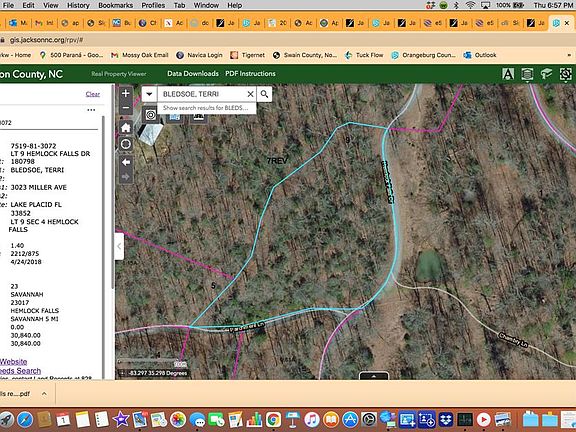Open the rightmost select widget in header

point(566,74)
